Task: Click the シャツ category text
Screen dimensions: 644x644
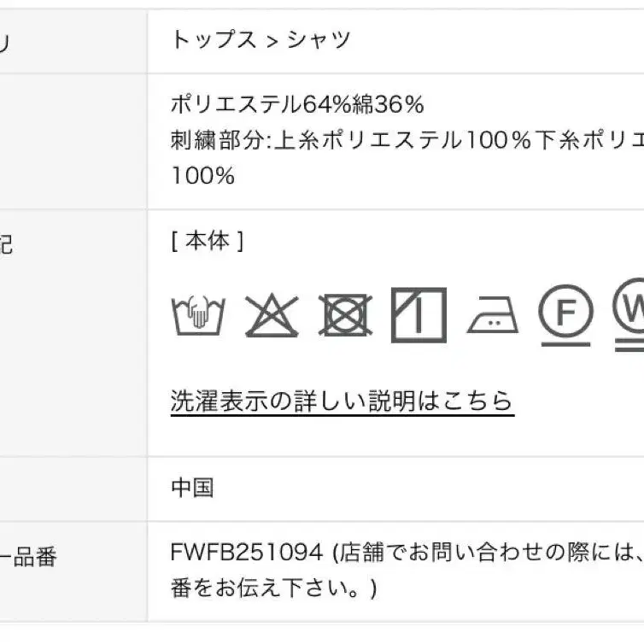Action: 319,40
